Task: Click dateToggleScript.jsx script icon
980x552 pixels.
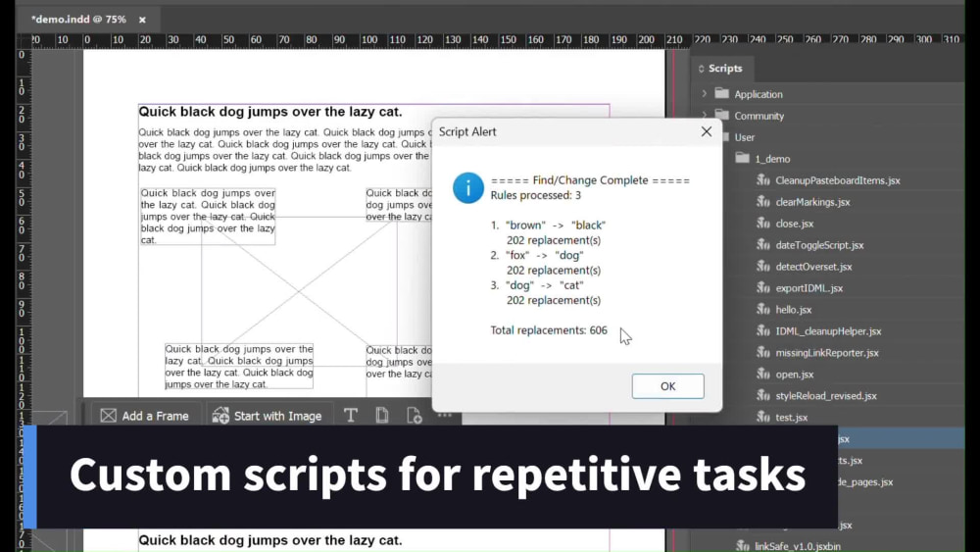Action: tap(763, 244)
